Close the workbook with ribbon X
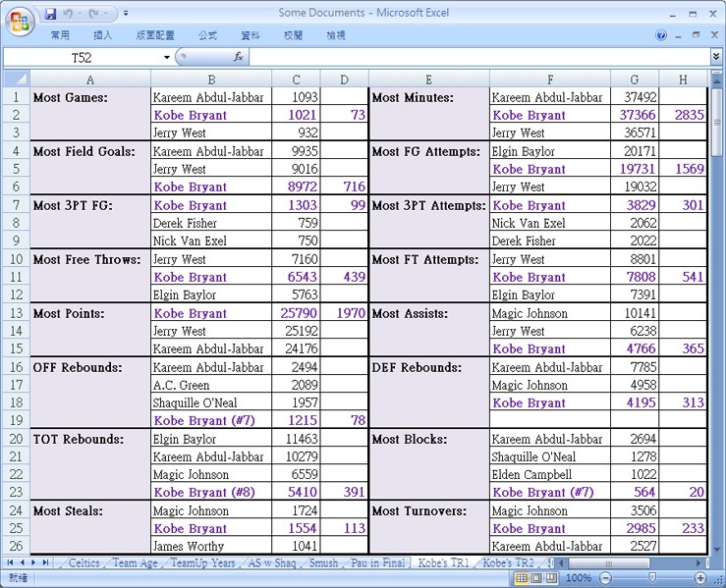The width and height of the screenshot is (726, 588). pyautogui.click(x=714, y=35)
